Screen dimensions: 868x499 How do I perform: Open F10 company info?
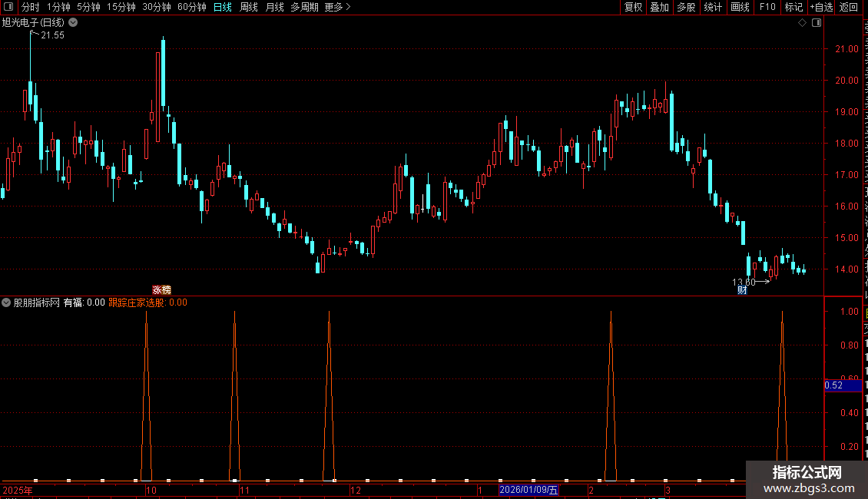(767, 7)
